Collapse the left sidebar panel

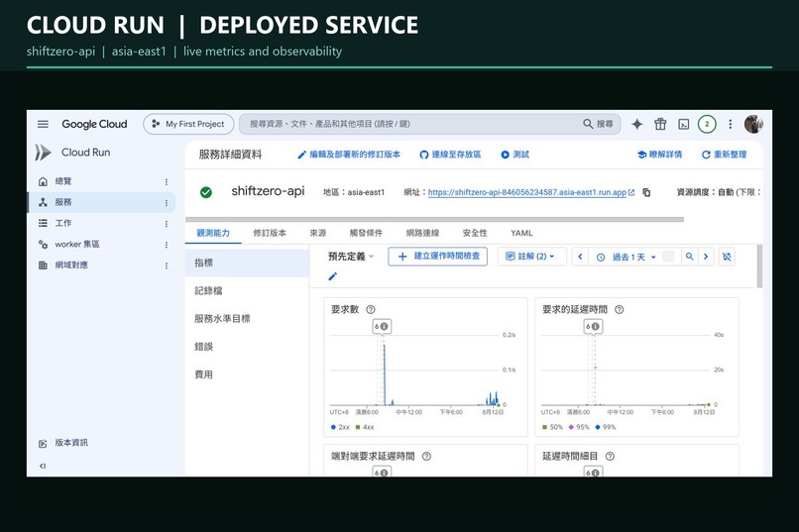pos(43,466)
